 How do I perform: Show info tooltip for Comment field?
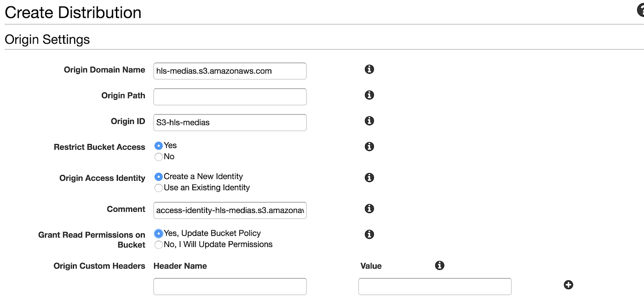369,208
